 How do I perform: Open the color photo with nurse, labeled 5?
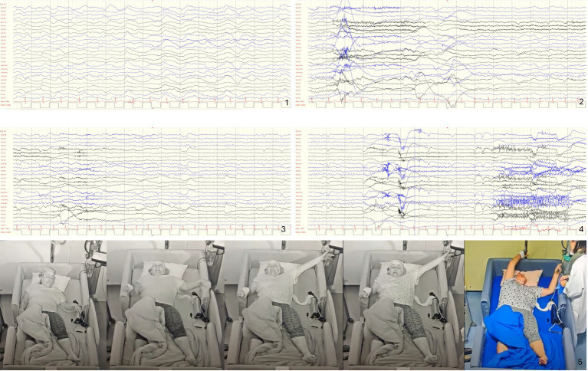[526, 305]
